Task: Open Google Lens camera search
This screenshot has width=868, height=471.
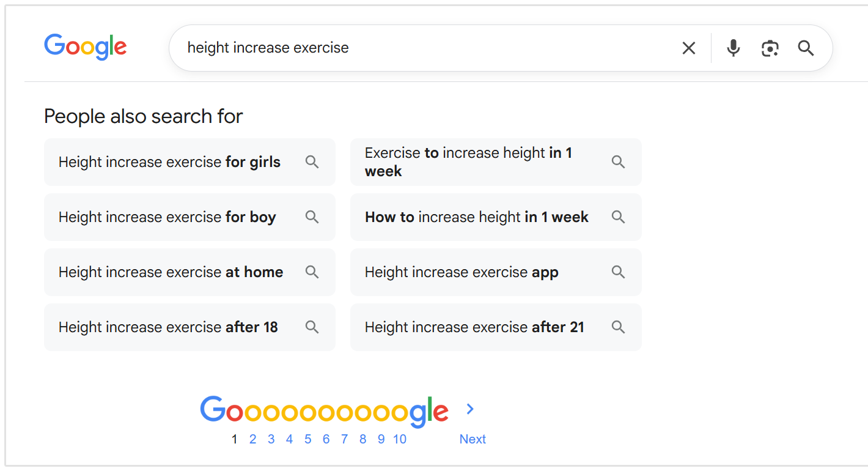Action: click(x=770, y=48)
